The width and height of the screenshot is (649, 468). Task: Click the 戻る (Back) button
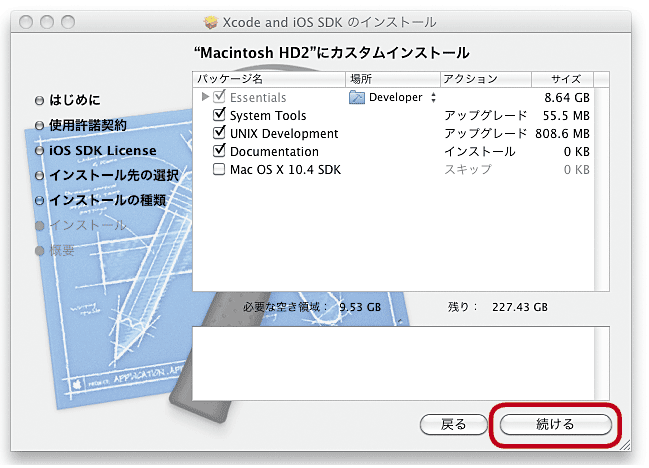tap(454, 425)
